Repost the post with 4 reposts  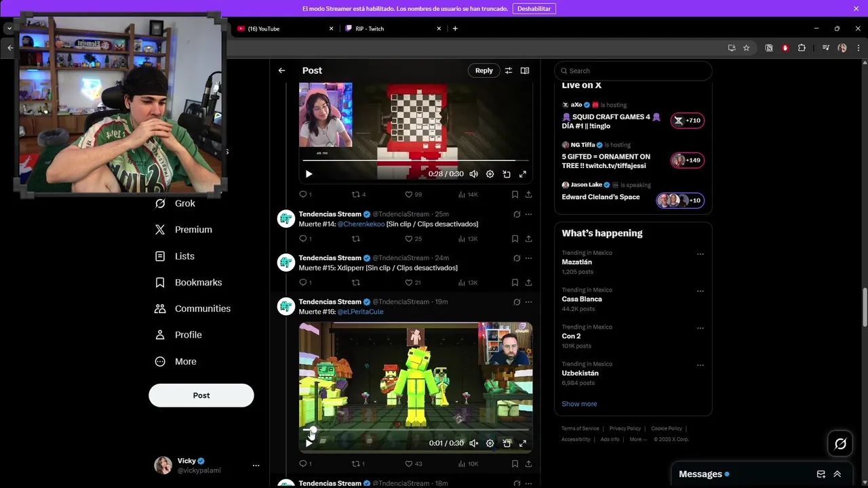pos(359,195)
